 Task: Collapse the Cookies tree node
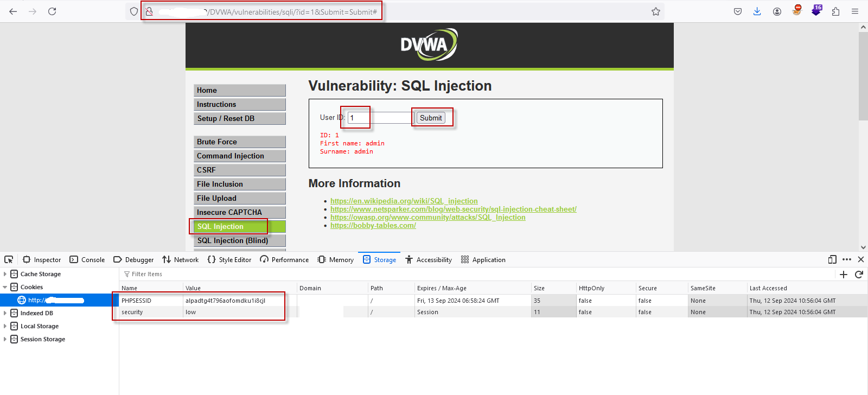coord(5,287)
